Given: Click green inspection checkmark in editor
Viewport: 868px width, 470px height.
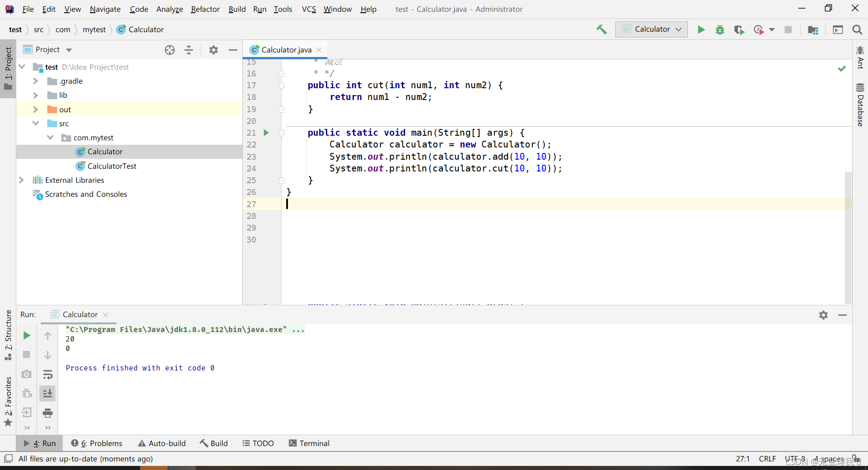Looking at the screenshot, I should click(x=842, y=69).
